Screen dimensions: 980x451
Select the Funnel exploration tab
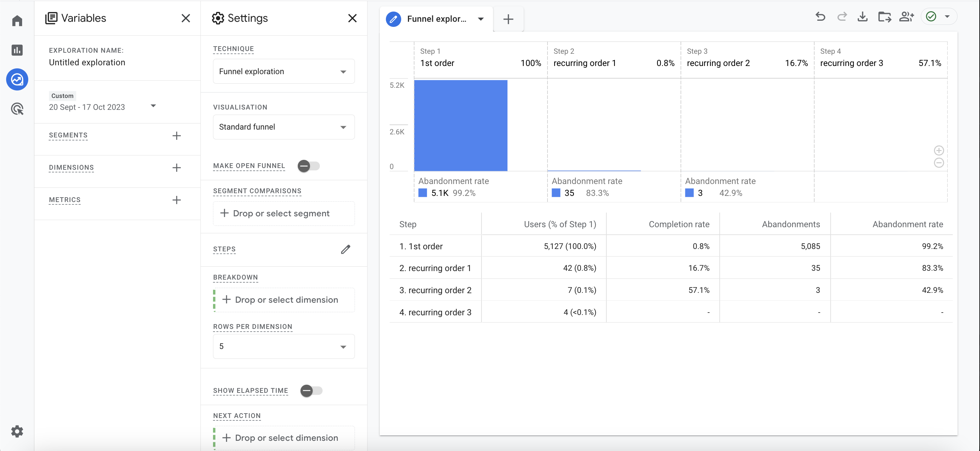(436, 19)
